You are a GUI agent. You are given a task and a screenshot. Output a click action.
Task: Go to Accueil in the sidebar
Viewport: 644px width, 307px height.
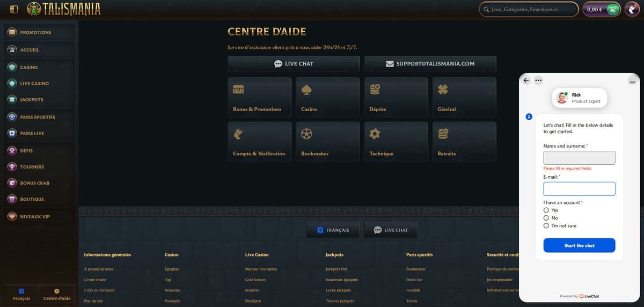point(40,50)
